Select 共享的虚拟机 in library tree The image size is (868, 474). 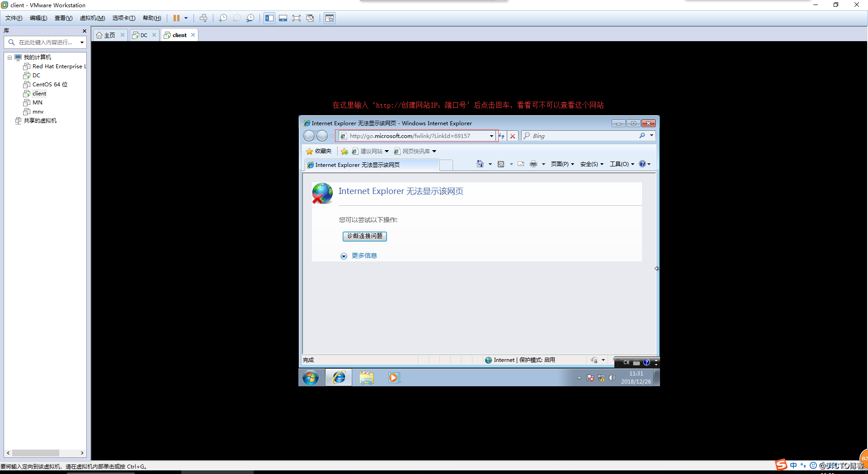pos(36,121)
